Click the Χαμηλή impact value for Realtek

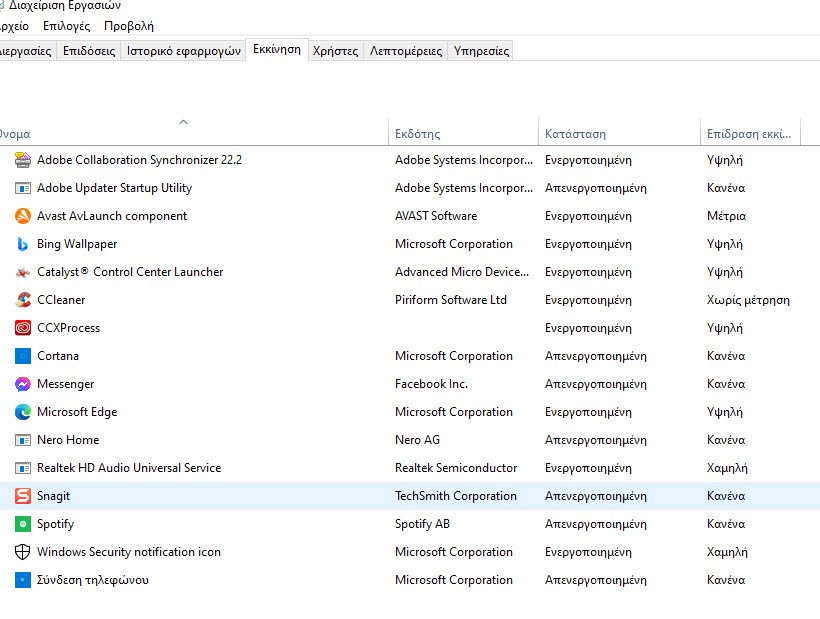pyautogui.click(x=727, y=468)
